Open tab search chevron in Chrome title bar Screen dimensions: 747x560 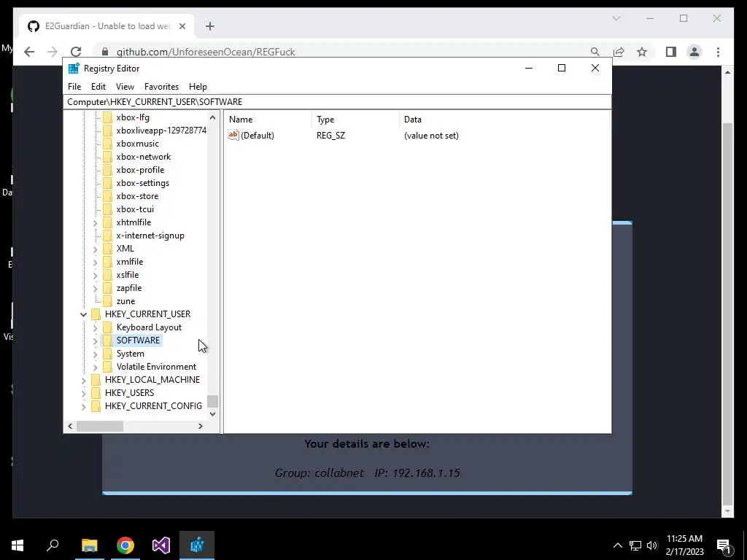coord(616,18)
